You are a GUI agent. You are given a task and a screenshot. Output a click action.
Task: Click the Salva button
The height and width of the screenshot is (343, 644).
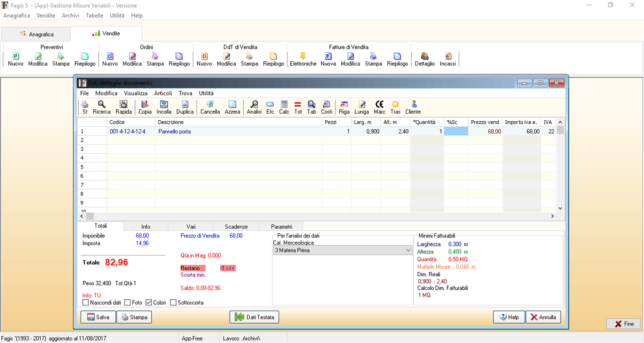tap(98, 317)
